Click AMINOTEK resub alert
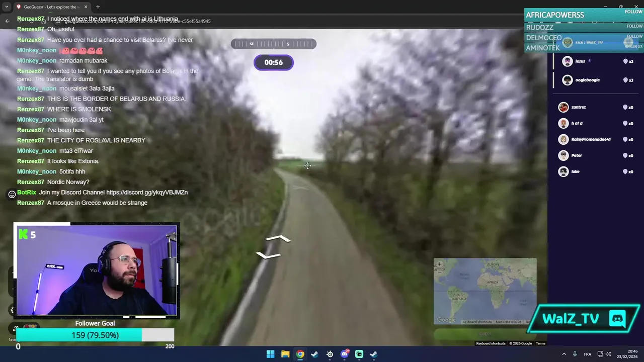Screen dimensions: 644x362 [x=584, y=48]
